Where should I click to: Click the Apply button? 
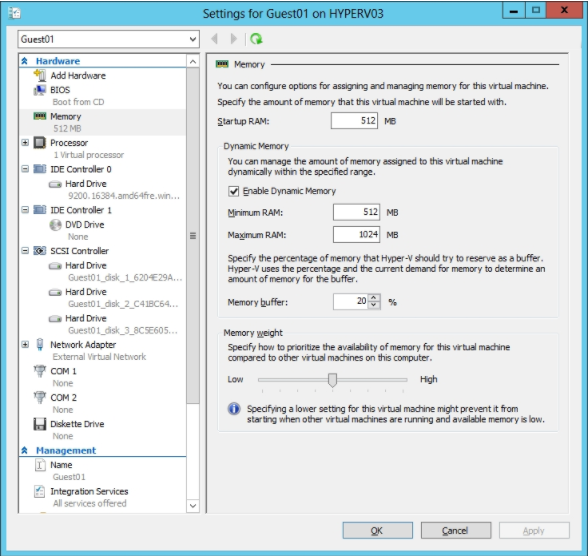(x=534, y=531)
